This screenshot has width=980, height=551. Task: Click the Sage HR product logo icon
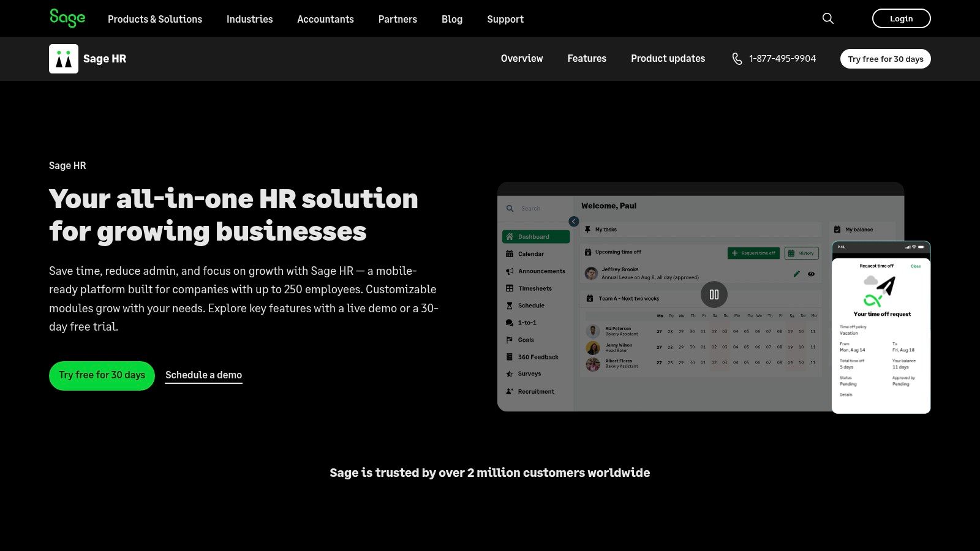pos(64,59)
